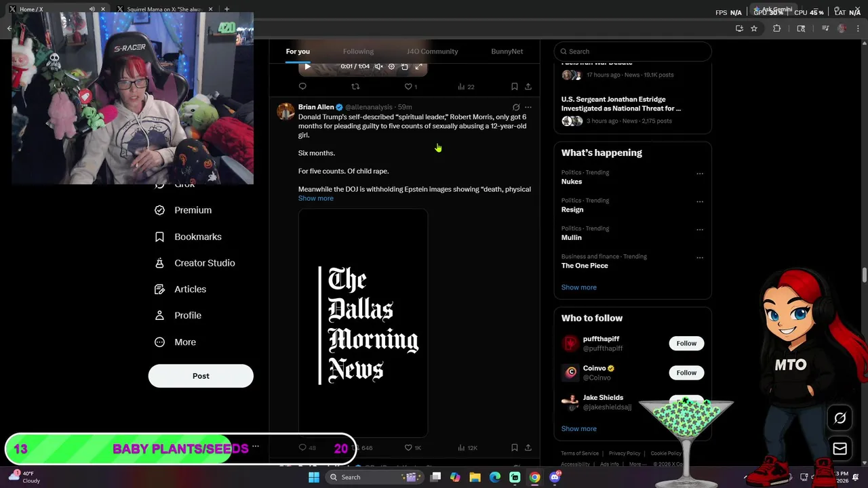View 12K views analytics on Brian Allen's post

(468, 447)
